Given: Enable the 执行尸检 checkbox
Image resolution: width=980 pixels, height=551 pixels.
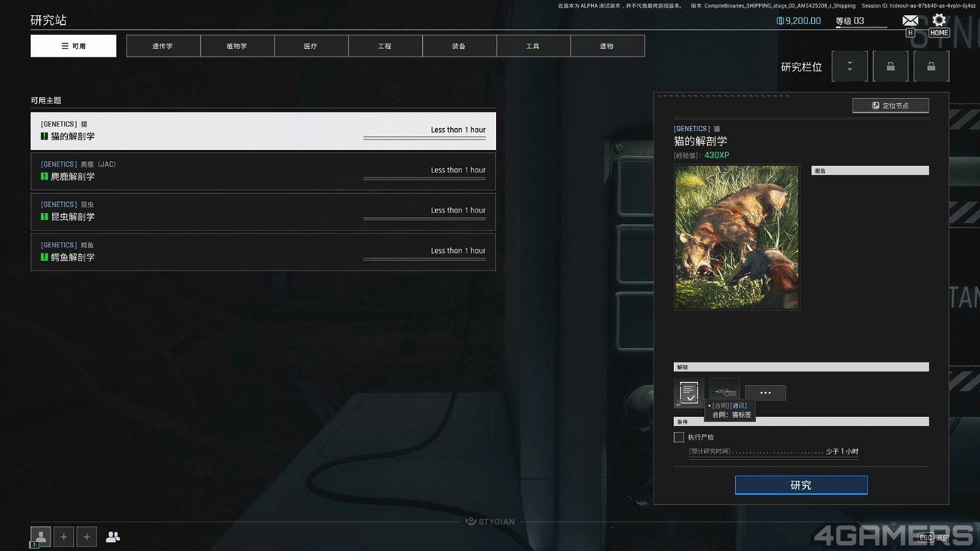Looking at the screenshot, I should coord(679,437).
